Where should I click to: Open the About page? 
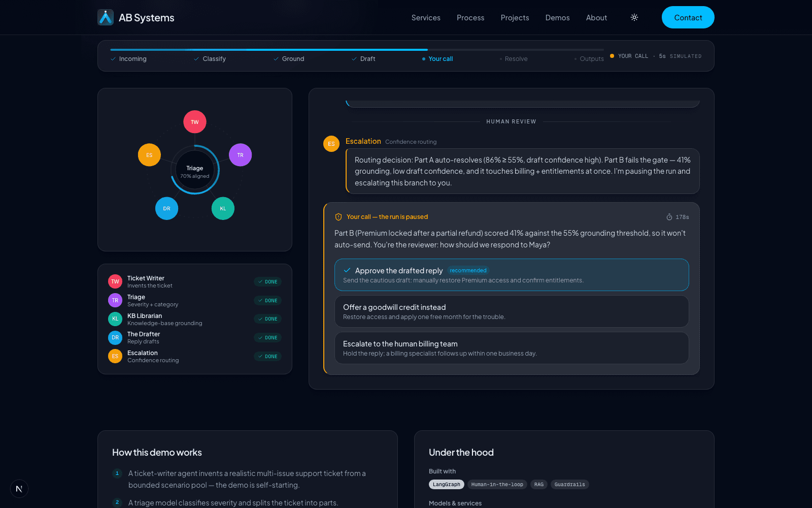tap(596, 17)
